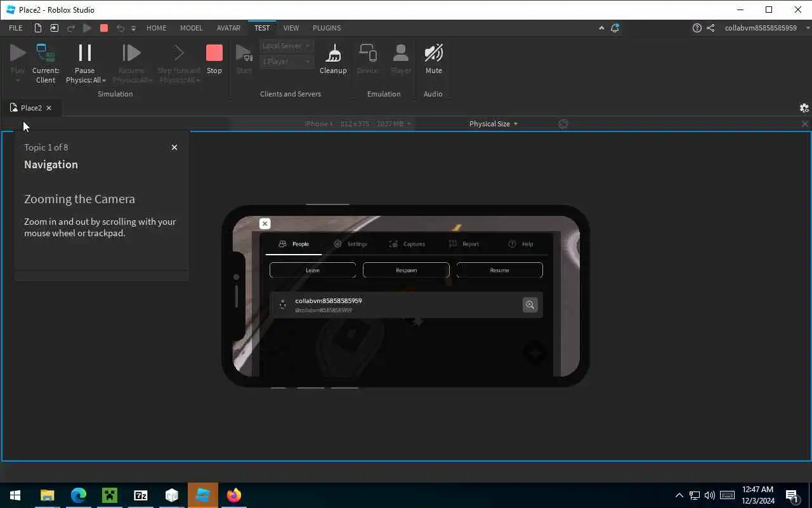The image size is (812, 508).
Task: Click the red Stop simulation button
Action: (x=214, y=59)
